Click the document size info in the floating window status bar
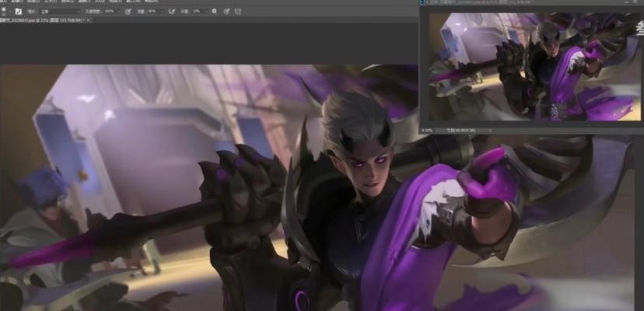644x311 pixels. (x=461, y=131)
